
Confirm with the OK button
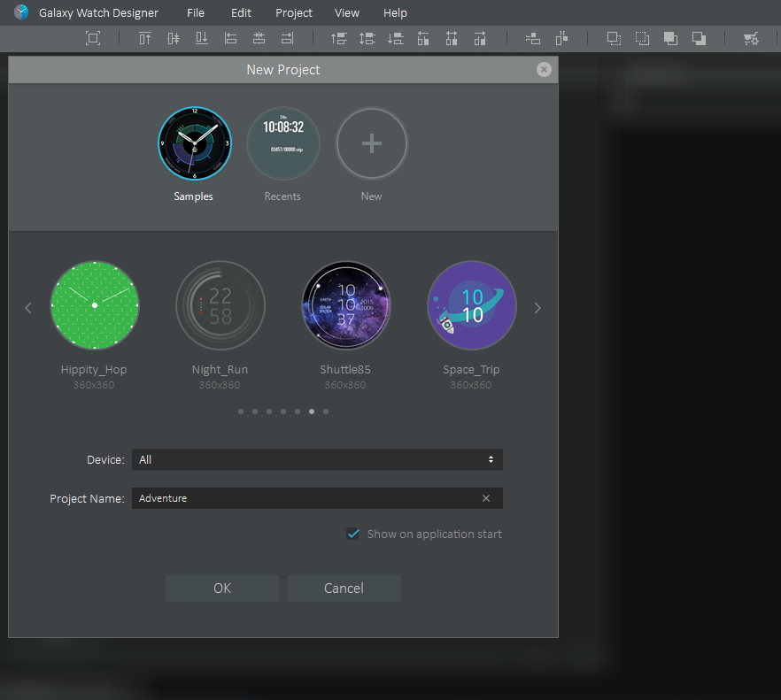(222, 588)
